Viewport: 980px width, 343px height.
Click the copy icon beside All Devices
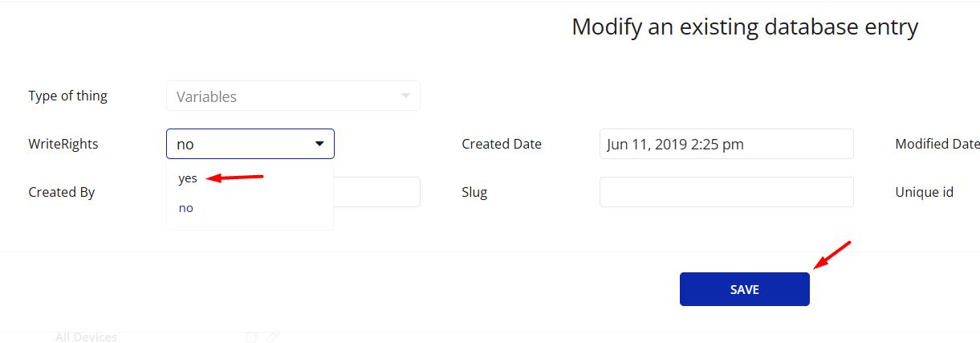(251, 337)
